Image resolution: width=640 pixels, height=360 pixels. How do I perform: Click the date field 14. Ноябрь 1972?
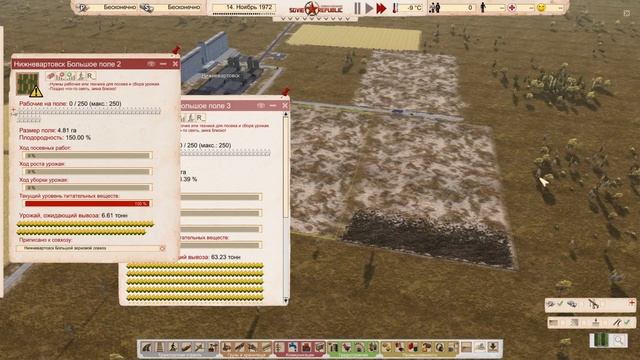[245, 7]
